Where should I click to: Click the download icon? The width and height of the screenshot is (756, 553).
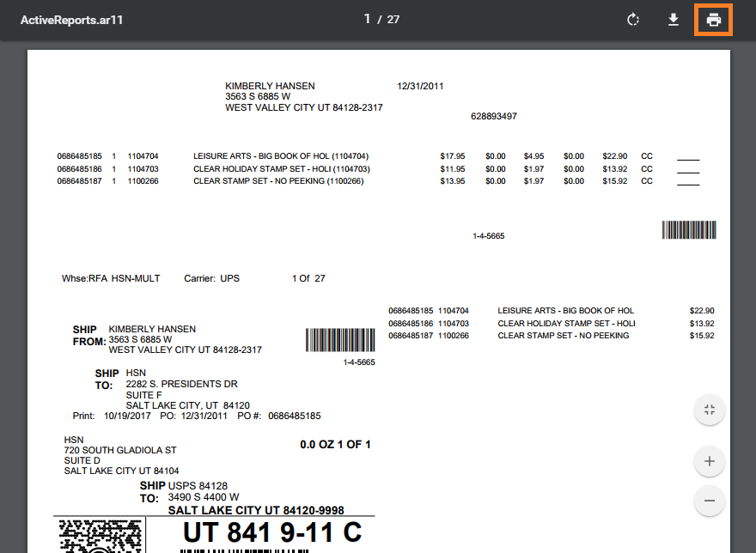674,20
